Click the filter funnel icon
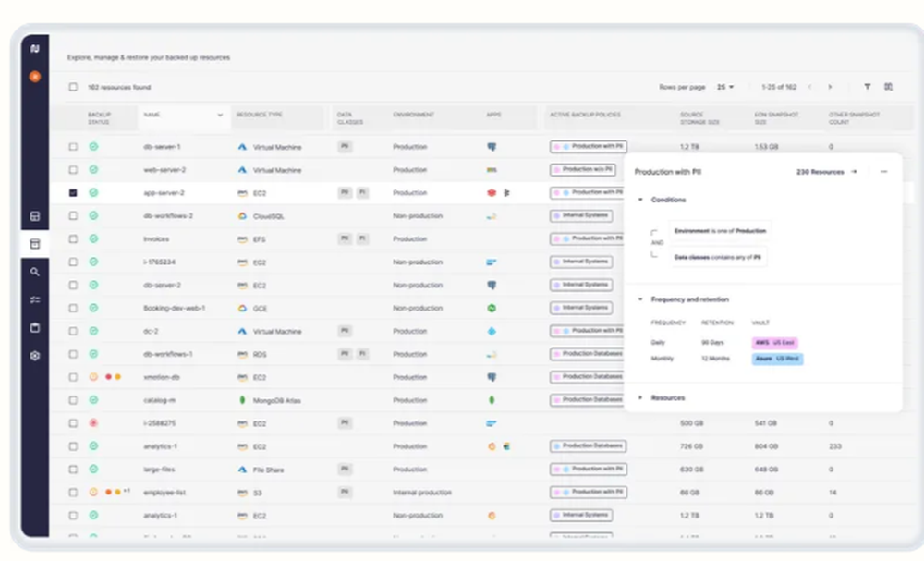The image size is (924, 561). click(x=868, y=87)
